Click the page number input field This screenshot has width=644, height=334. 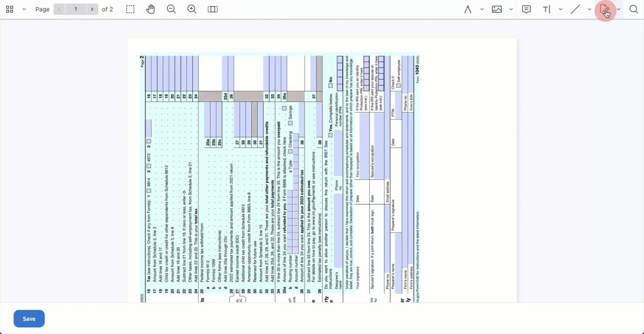(x=75, y=9)
